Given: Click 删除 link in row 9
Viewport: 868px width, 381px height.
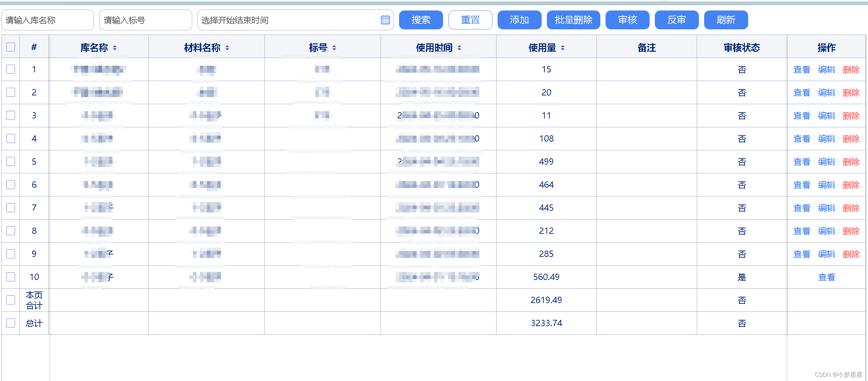Looking at the screenshot, I should [851, 254].
